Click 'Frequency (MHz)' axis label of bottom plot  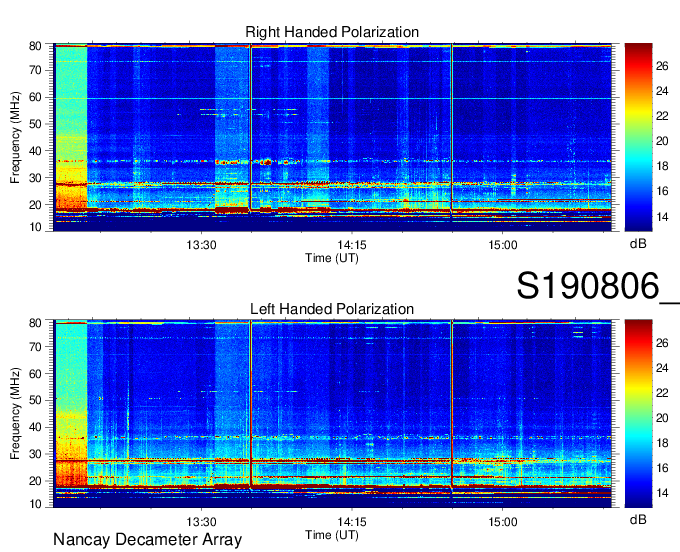coord(15,414)
